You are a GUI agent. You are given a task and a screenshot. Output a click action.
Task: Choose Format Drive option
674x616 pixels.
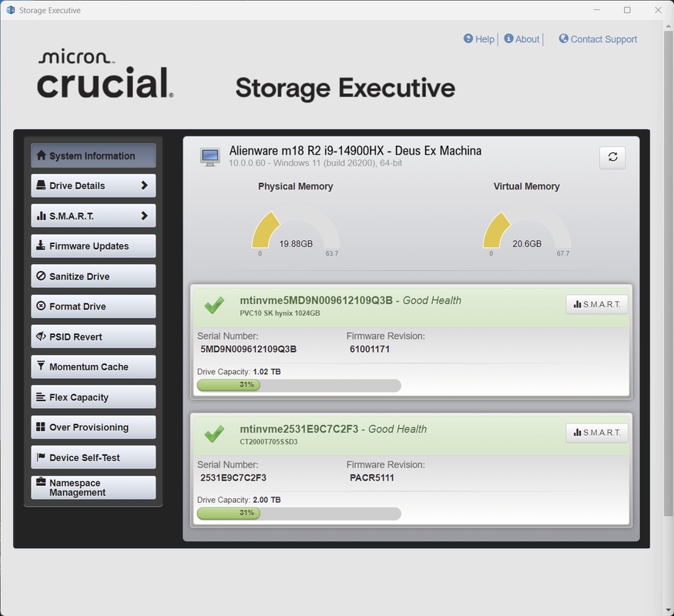[93, 306]
